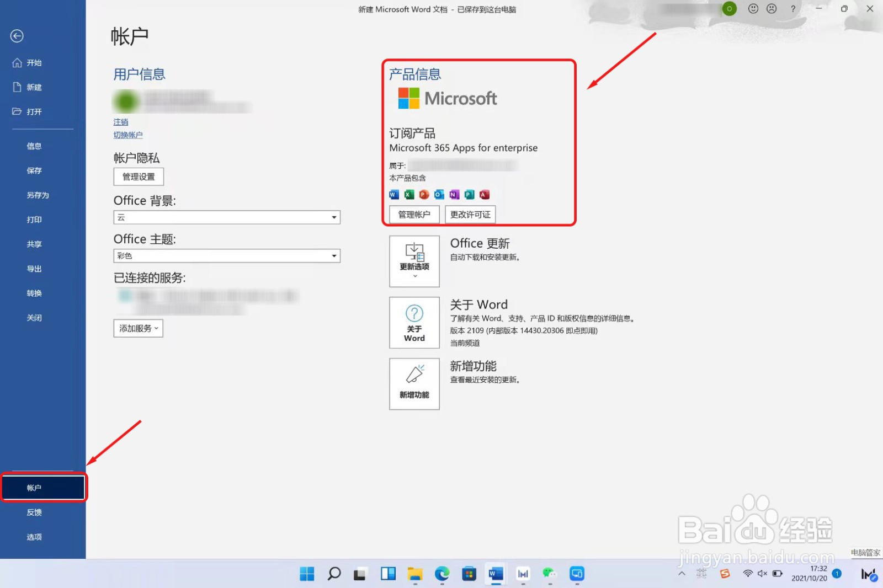Select the Outlook icon in product information
This screenshot has height=588, width=883.
pos(439,195)
